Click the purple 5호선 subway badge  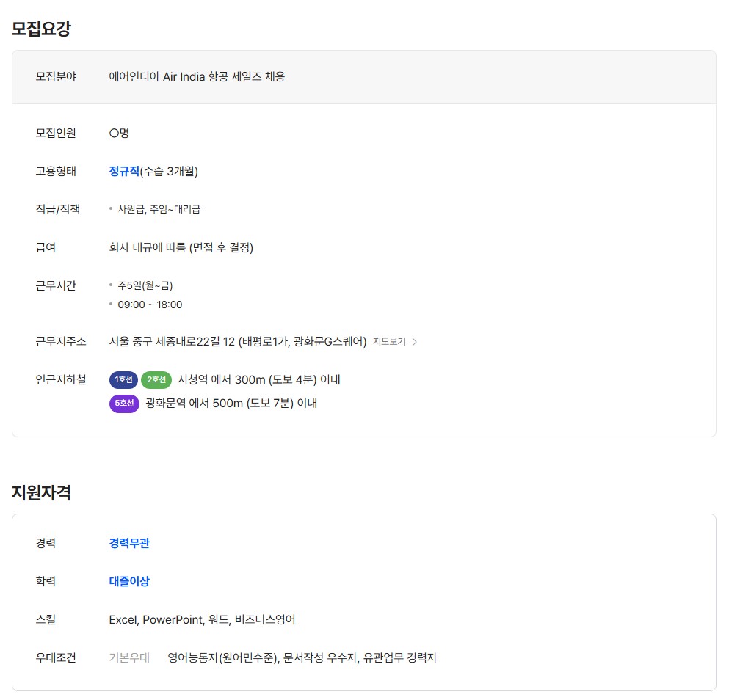pyautogui.click(x=124, y=403)
